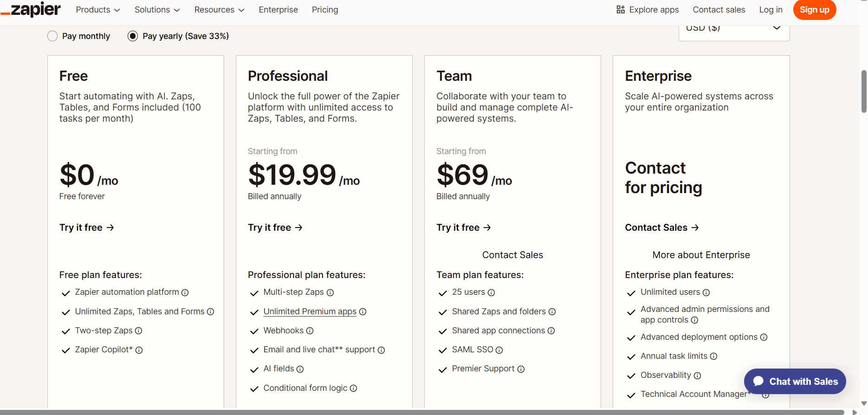Viewport: 868px width, 415px height.
Task: Open the Chat with Sales widget
Action: (x=795, y=382)
